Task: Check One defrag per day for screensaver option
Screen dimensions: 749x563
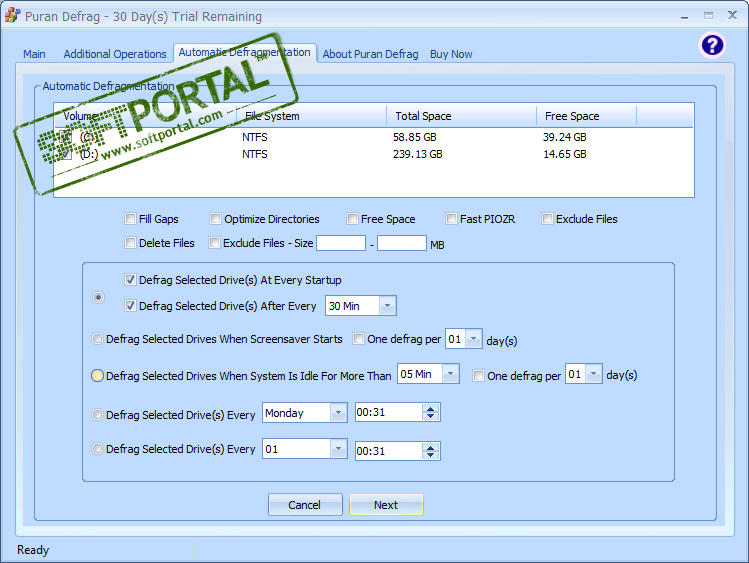Action: 358,339
